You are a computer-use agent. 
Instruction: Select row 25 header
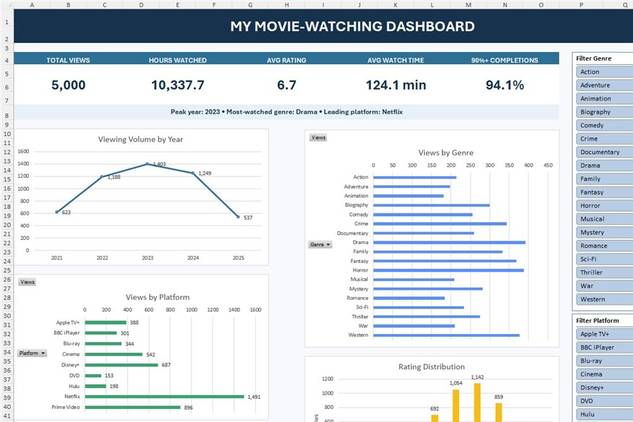pos(6,270)
